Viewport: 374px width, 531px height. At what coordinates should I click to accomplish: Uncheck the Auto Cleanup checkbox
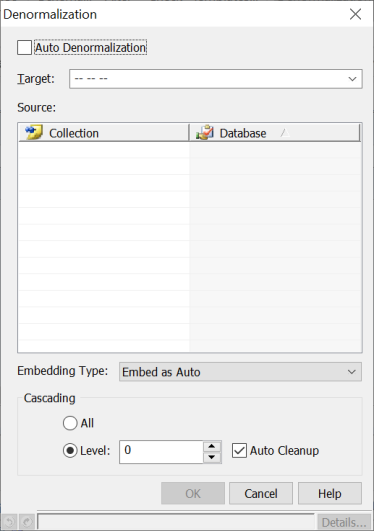pyautogui.click(x=239, y=450)
